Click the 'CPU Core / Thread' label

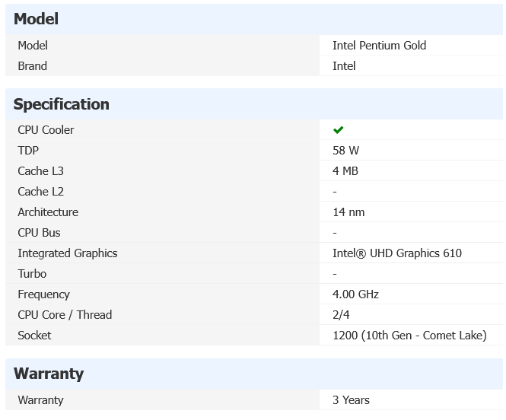click(x=65, y=315)
